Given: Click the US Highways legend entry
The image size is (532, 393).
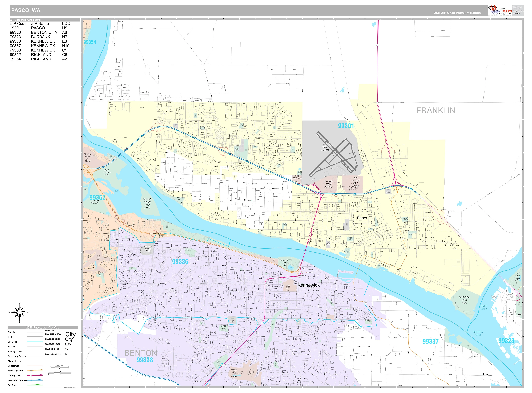Looking at the screenshot, I should coord(14,376).
